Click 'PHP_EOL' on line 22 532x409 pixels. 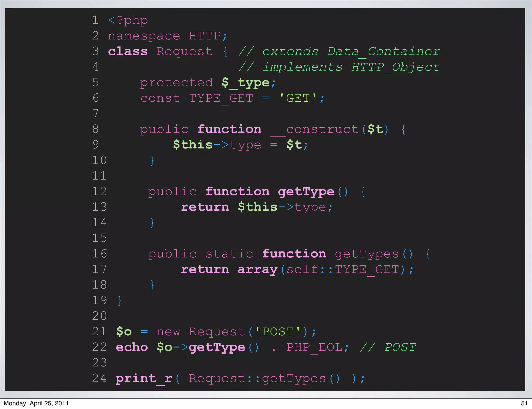point(314,348)
